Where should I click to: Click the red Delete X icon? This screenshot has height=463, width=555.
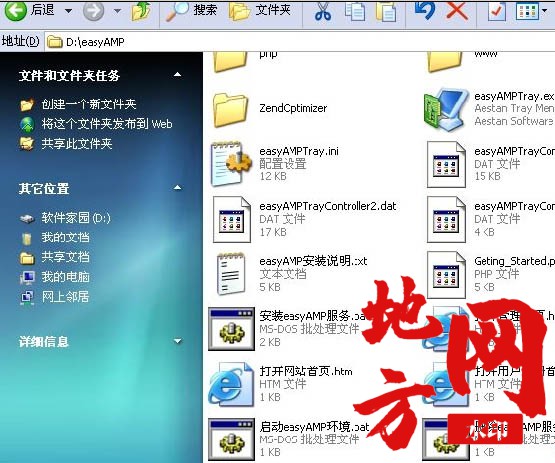(457, 11)
